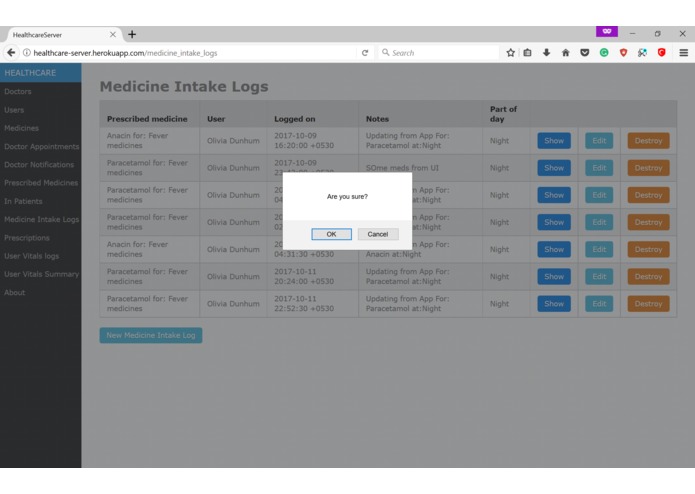This screenshot has height=494, width=695.
Task: Click the New Medicine Intake Log button
Action: pyautogui.click(x=151, y=335)
